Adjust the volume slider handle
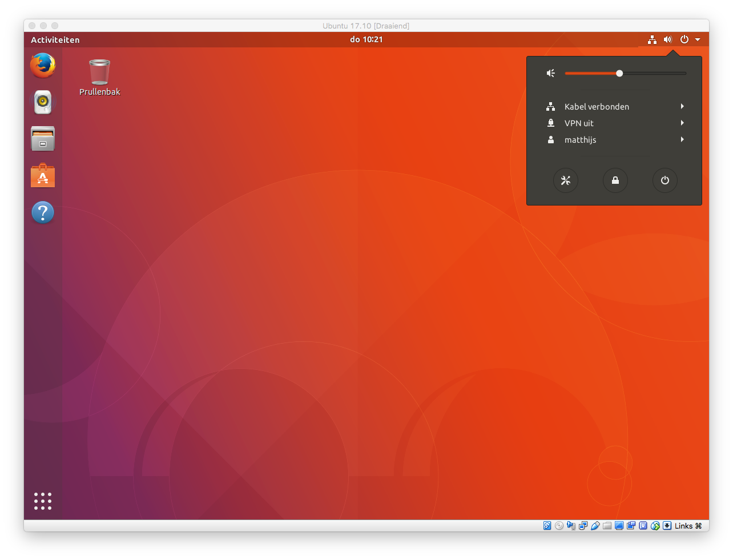 point(619,73)
